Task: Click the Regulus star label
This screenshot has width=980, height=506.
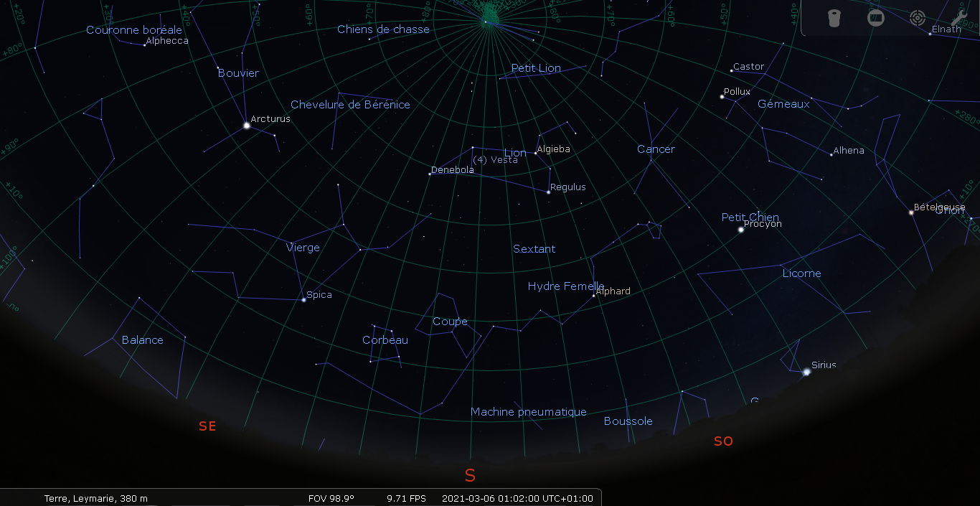Action: click(567, 187)
